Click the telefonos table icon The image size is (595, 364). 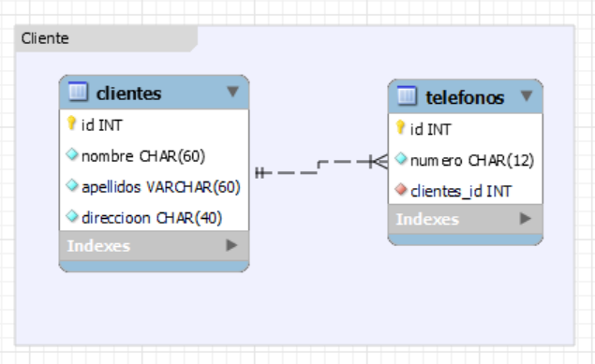pos(407,95)
